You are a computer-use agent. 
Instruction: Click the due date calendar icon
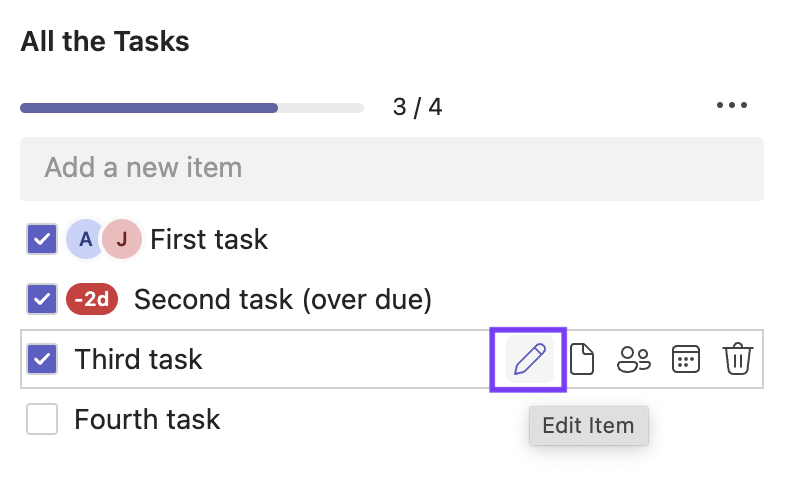pyautogui.click(x=686, y=359)
